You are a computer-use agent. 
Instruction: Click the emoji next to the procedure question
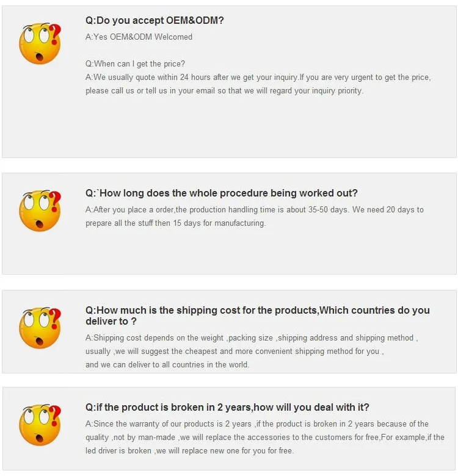[x=40, y=211]
